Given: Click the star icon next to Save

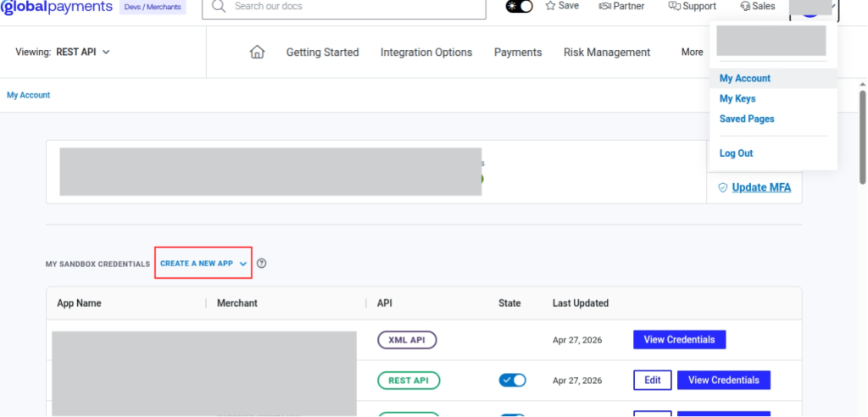Looking at the screenshot, I should (550, 6).
